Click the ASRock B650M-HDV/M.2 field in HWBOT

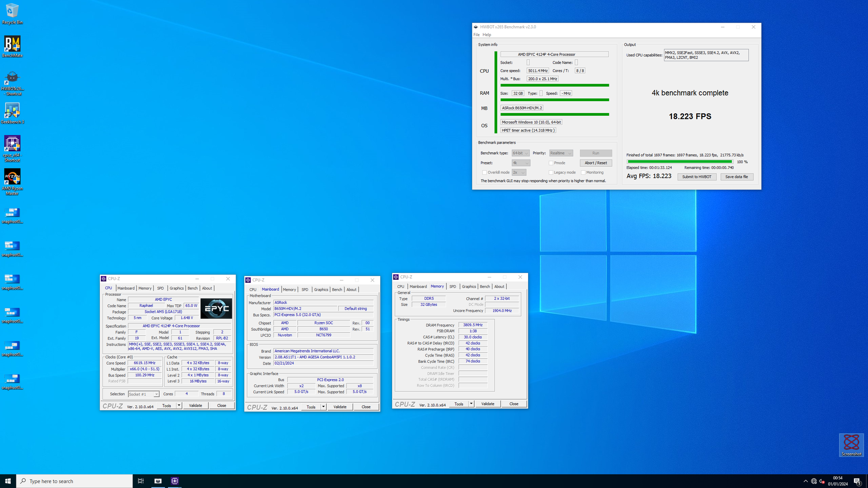point(522,108)
